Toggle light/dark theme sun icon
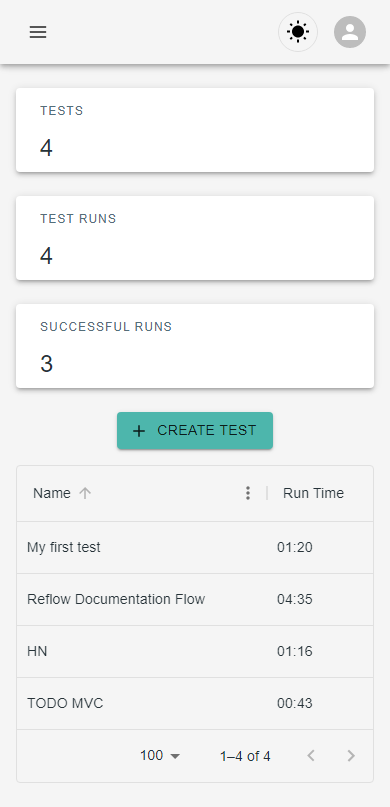This screenshot has height=807, width=390. [298, 32]
